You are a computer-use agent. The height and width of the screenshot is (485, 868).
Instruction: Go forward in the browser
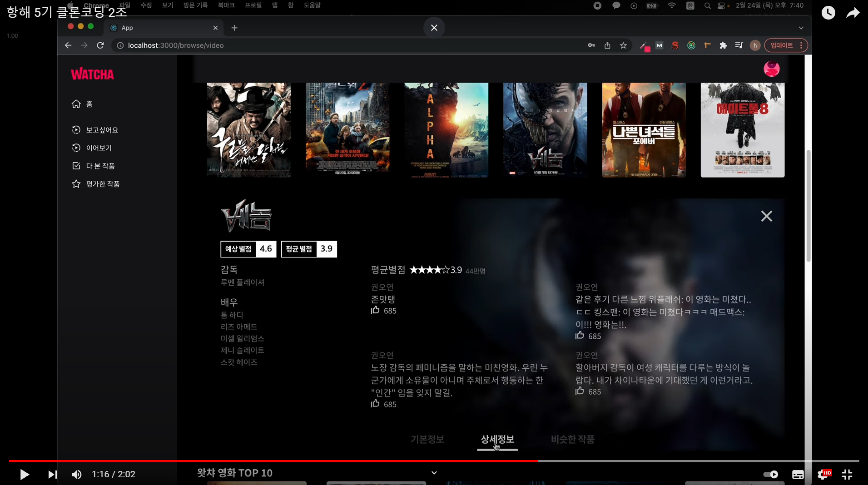point(84,45)
